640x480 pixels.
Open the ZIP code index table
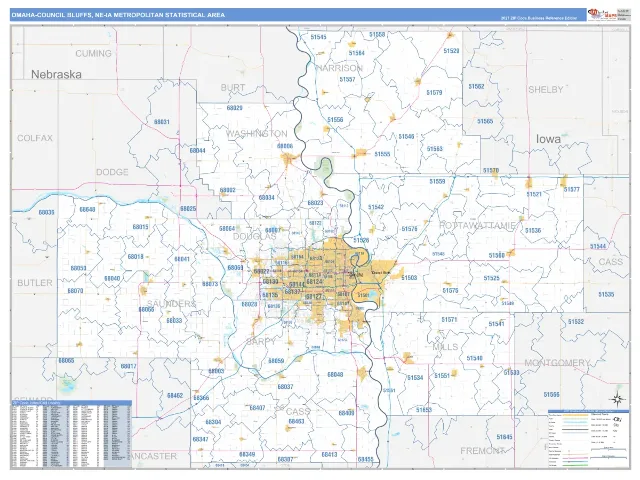(x=71, y=434)
